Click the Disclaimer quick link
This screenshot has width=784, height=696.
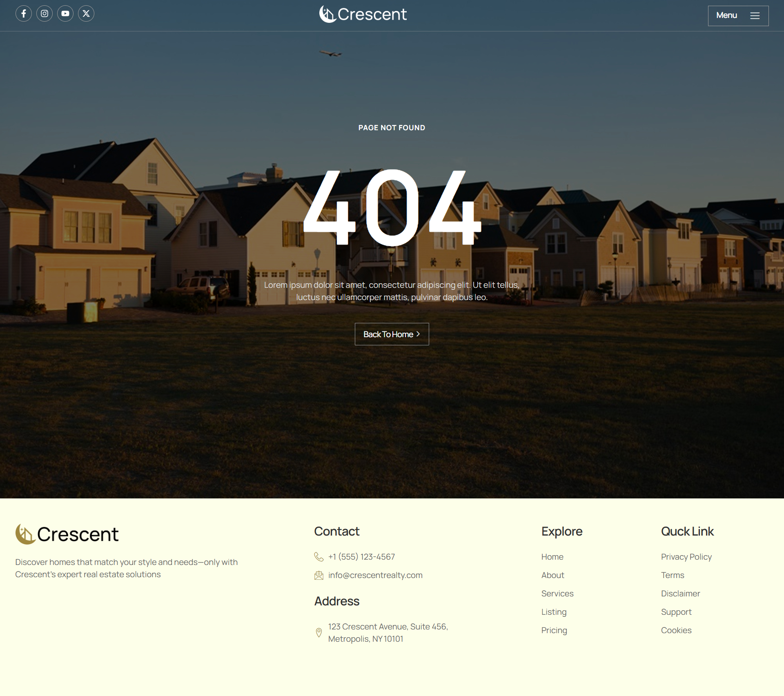tap(680, 594)
